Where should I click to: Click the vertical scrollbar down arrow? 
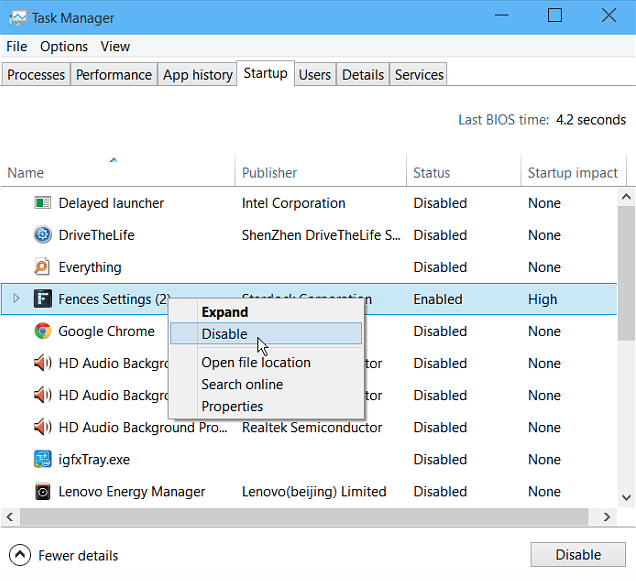(626, 497)
